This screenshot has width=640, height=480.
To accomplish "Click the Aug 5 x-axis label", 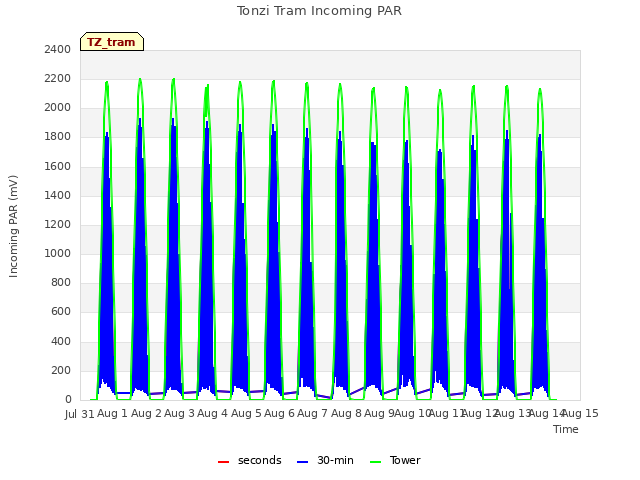I will tap(246, 413).
